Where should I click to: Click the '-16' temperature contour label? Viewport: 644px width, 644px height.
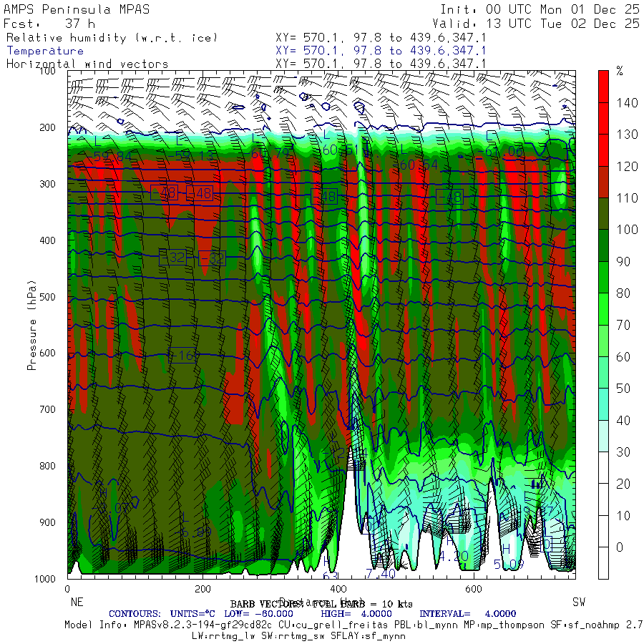(183, 355)
